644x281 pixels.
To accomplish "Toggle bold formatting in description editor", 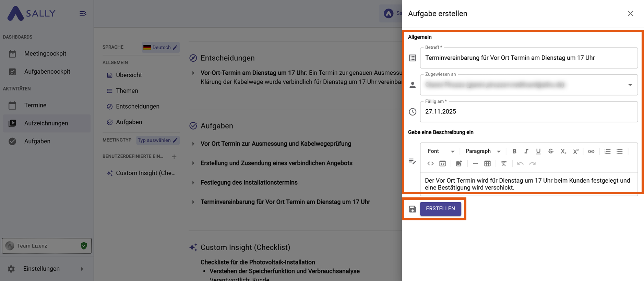I will click(x=514, y=151).
